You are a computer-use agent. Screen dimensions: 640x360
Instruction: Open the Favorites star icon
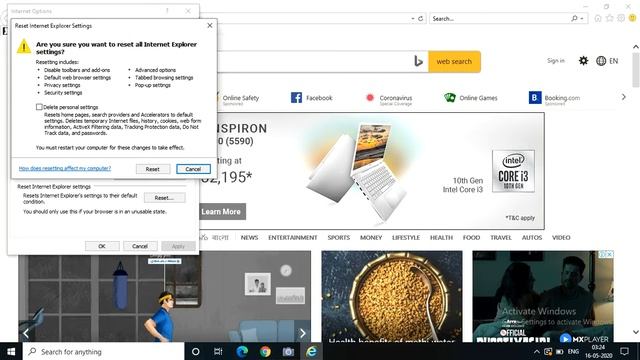[609, 18]
